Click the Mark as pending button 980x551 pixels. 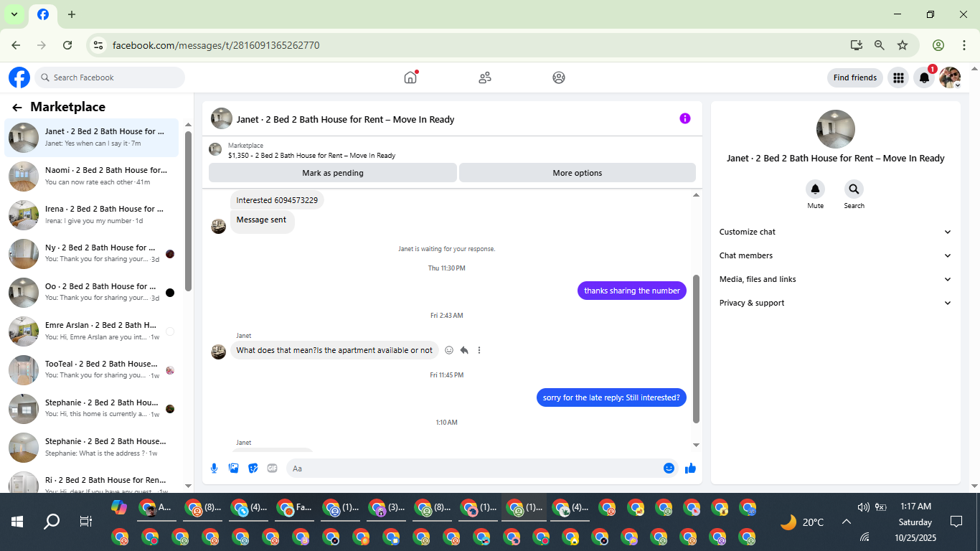pyautogui.click(x=333, y=173)
